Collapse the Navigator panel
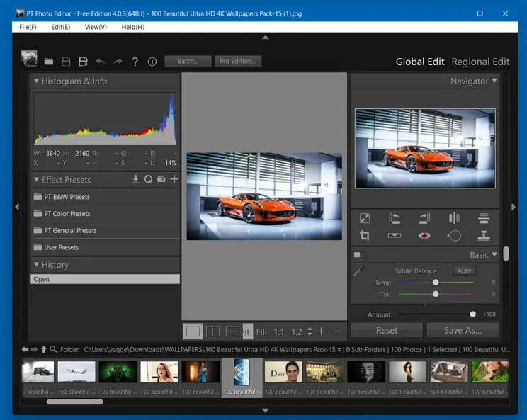The height and width of the screenshot is (420, 527). click(494, 81)
